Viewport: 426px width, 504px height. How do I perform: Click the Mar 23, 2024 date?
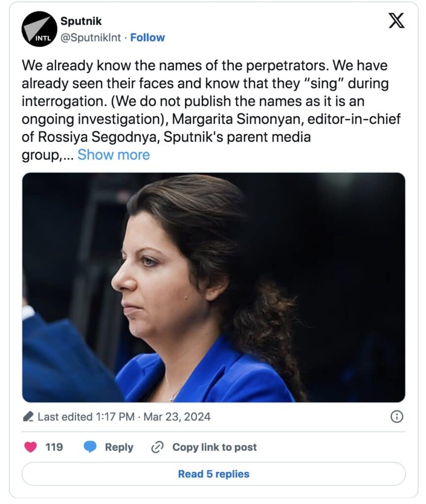[x=178, y=417]
